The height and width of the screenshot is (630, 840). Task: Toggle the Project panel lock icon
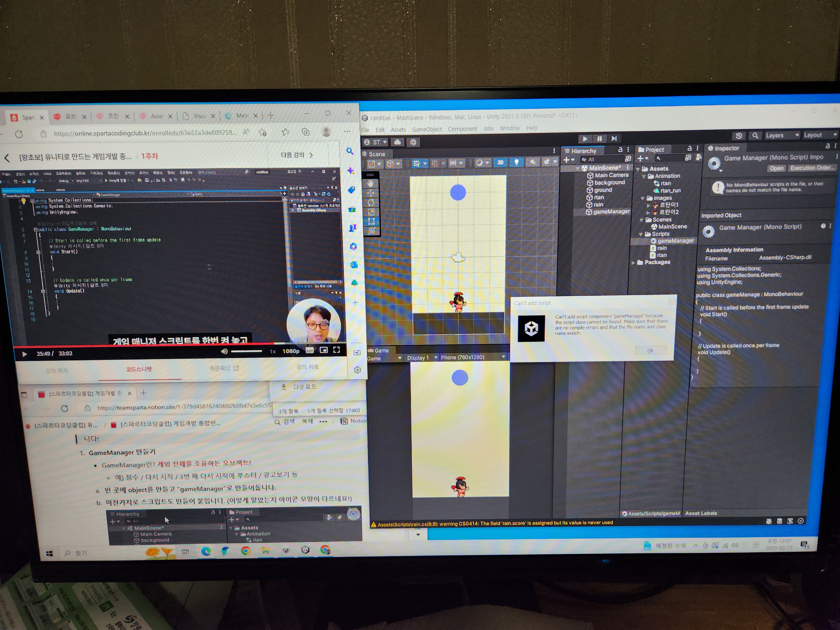[x=690, y=148]
